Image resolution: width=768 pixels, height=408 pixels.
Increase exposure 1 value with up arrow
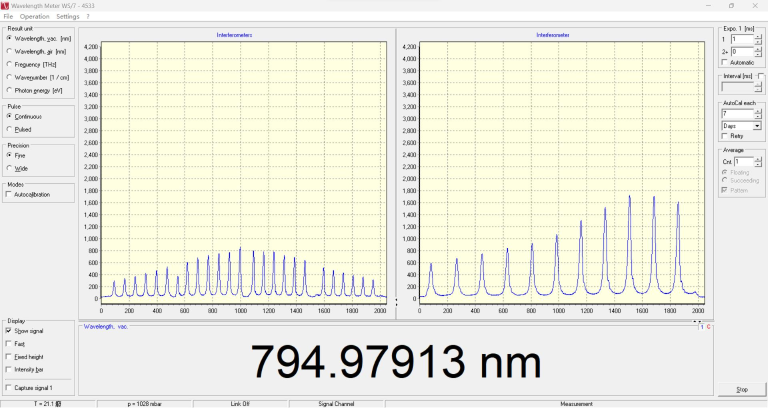758,37
